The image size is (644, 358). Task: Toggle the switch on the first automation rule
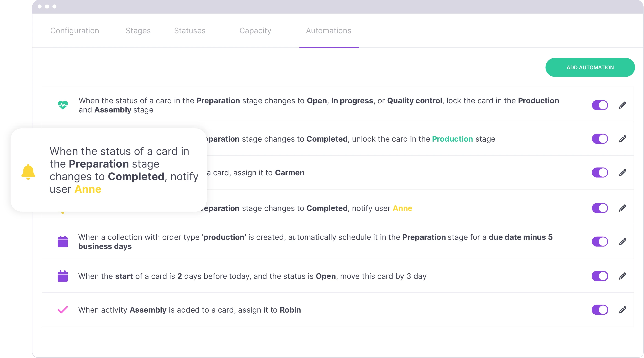pos(600,105)
